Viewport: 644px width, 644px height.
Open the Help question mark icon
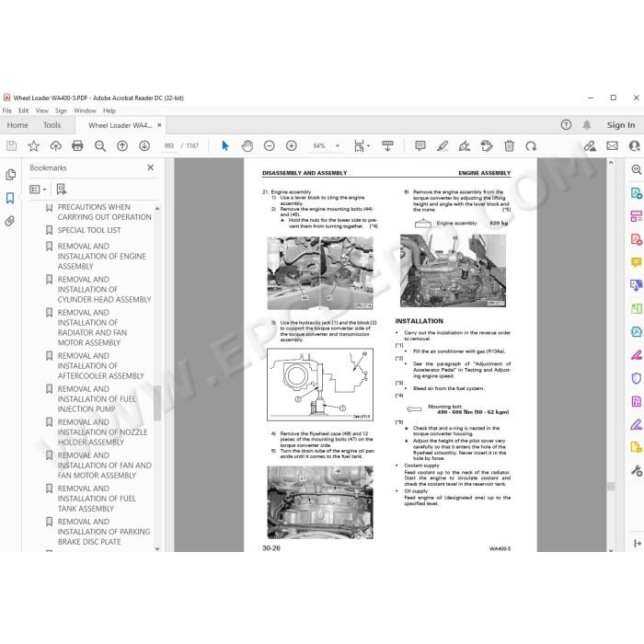[566, 125]
